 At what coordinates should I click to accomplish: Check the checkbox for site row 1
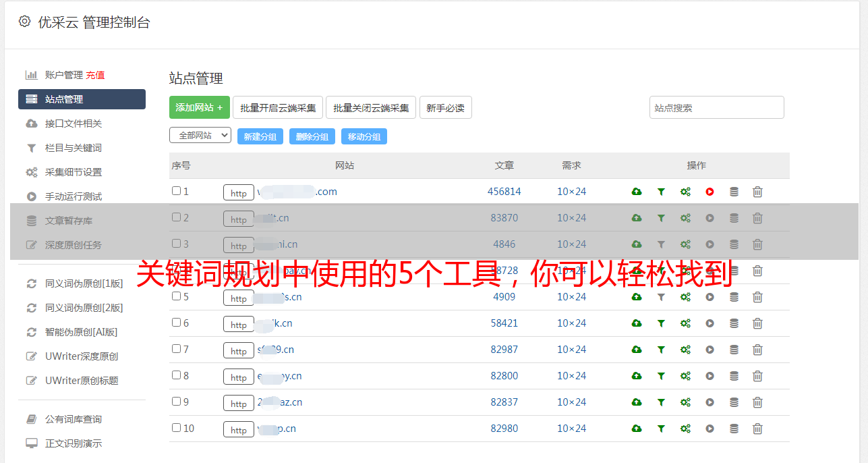176,191
